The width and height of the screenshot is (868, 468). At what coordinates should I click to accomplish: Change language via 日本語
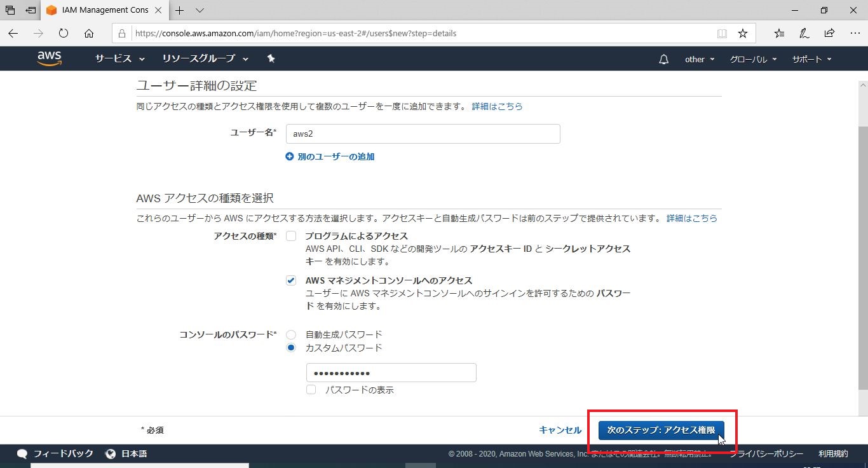point(134,453)
